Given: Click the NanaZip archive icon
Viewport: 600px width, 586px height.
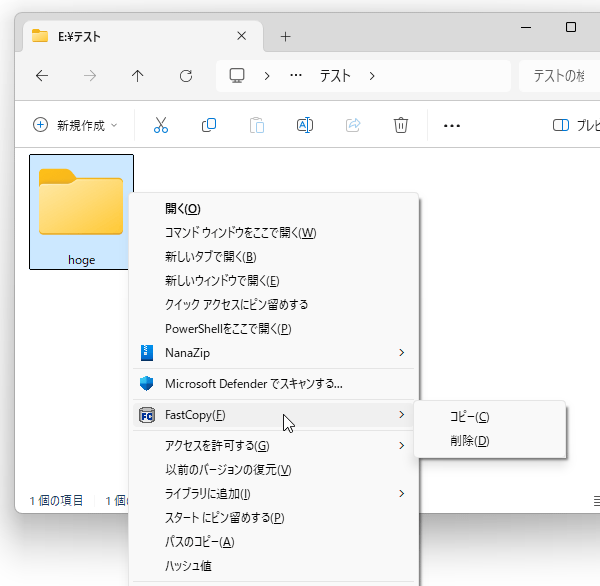Looking at the screenshot, I should [x=147, y=353].
